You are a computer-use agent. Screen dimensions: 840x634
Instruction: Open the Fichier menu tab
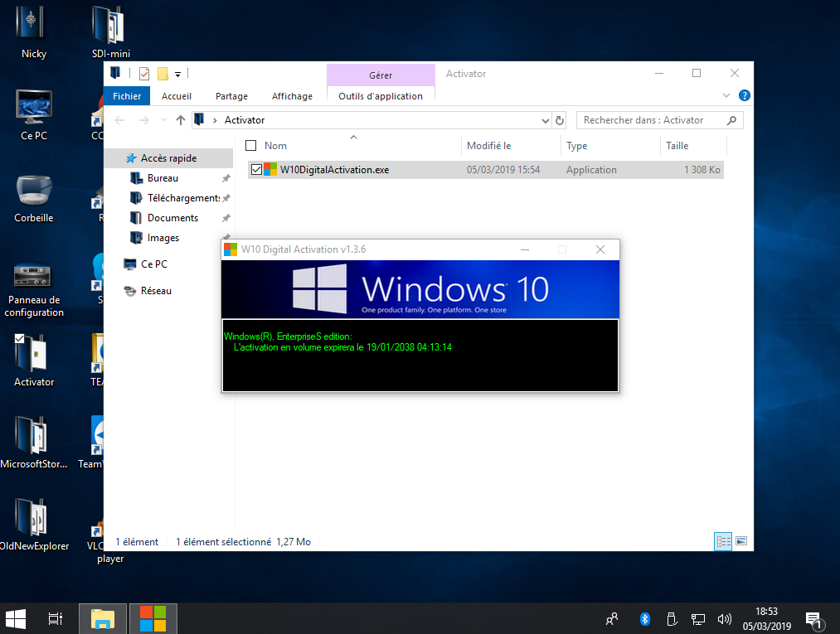coord(127,96)
